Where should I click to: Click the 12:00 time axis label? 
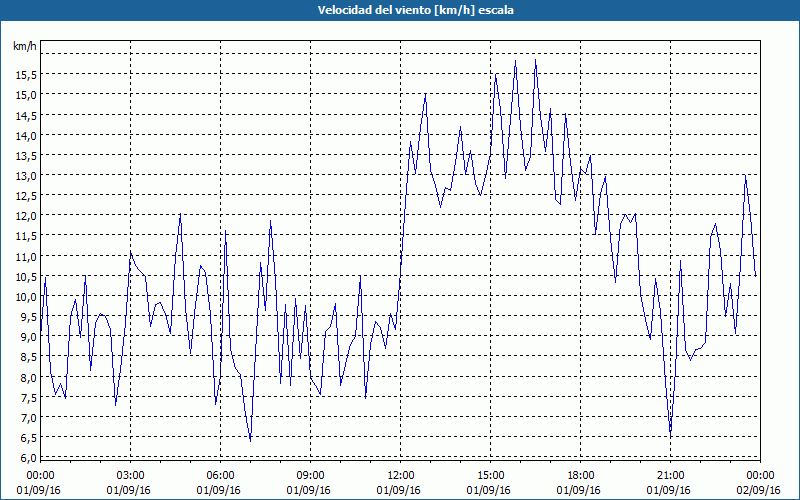coord(401,476)
